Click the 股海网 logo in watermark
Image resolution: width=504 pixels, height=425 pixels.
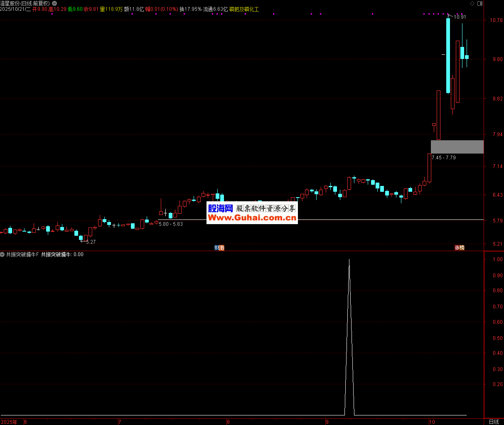(220, 208)
